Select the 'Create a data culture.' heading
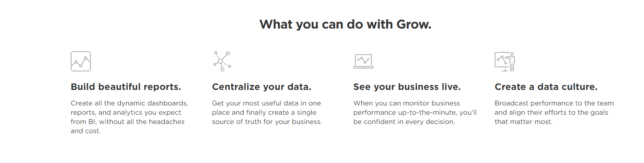Image resolution: width=644 pixels, height=163 pixels. click(x=546, y=87)
